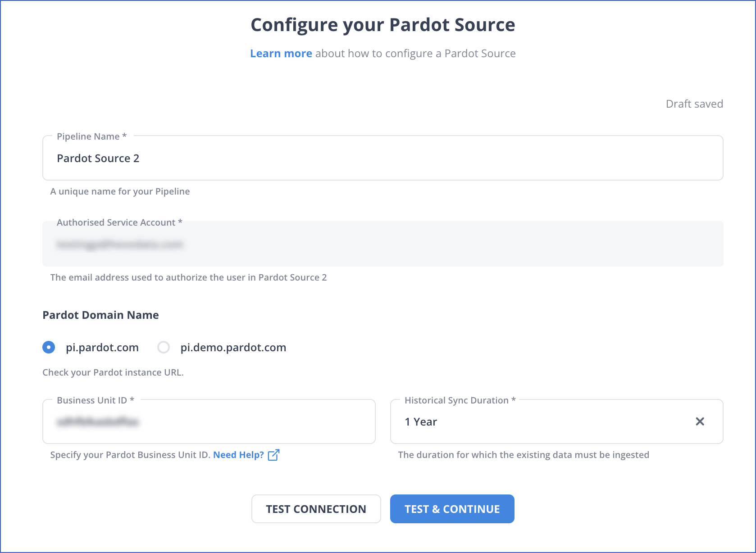Open the Historical Sync Duration dropdown

[x=556, y=422]
